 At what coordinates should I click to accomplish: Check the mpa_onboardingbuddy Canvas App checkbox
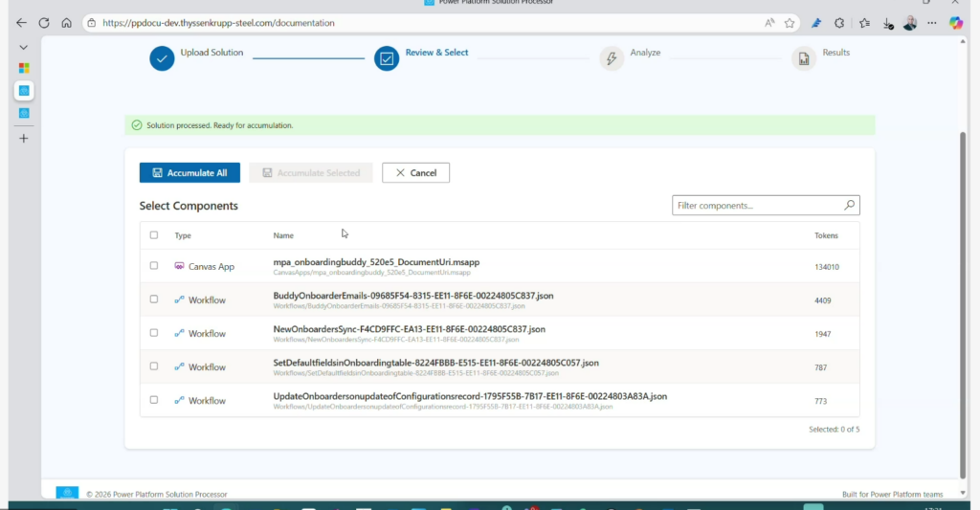tap(154, 266)
